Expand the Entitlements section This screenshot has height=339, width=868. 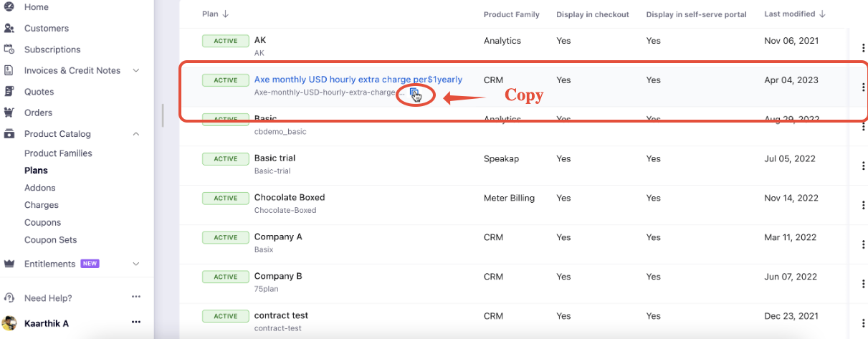[136, 264]
